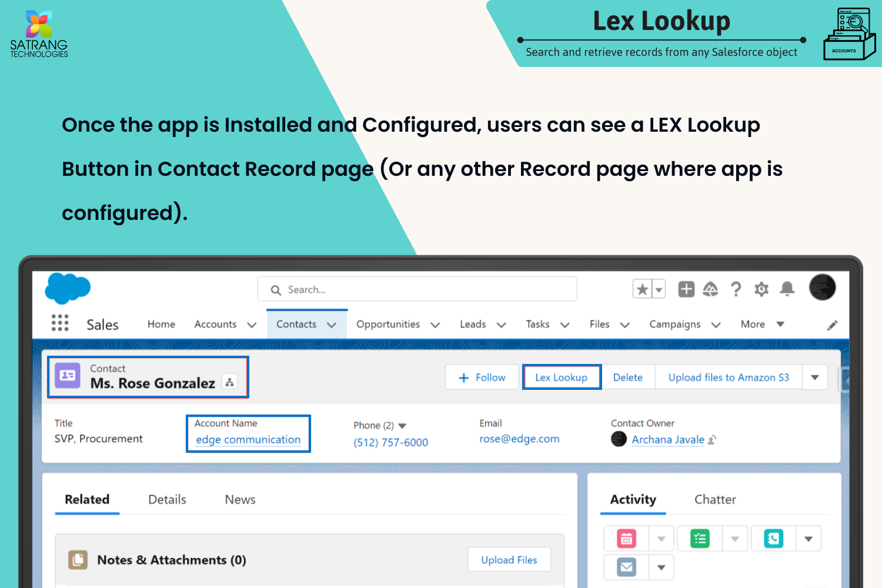Image resolution: width=882 pixels, height=588 pixels.
Task: Expand the Campaigns tab chevron
Action: point(716,325)
